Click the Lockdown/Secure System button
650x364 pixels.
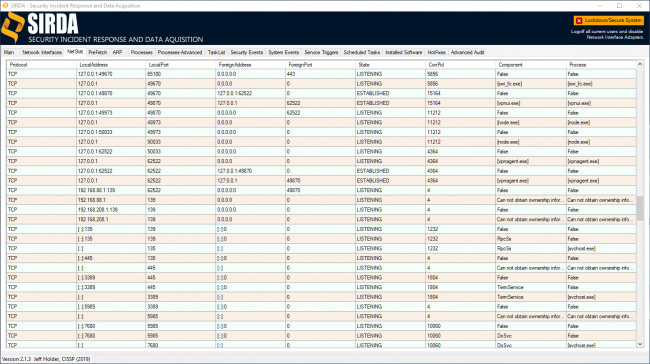[609, 20]
